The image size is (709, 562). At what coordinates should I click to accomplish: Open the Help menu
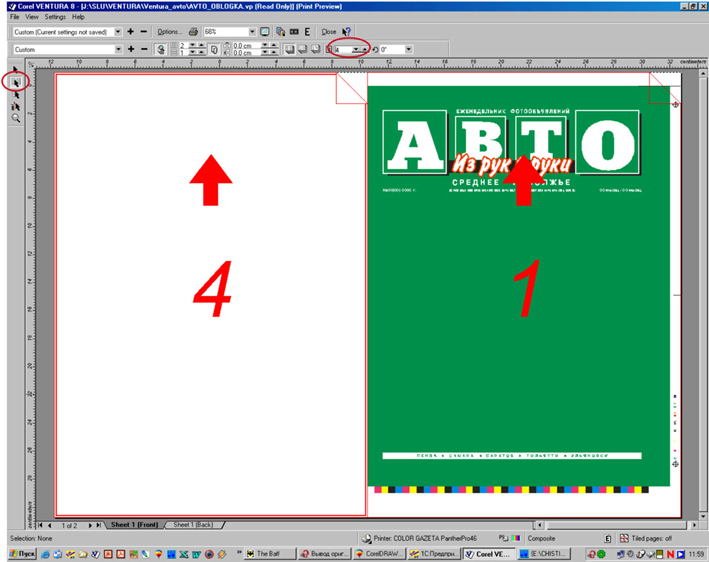tap(78, 17)
